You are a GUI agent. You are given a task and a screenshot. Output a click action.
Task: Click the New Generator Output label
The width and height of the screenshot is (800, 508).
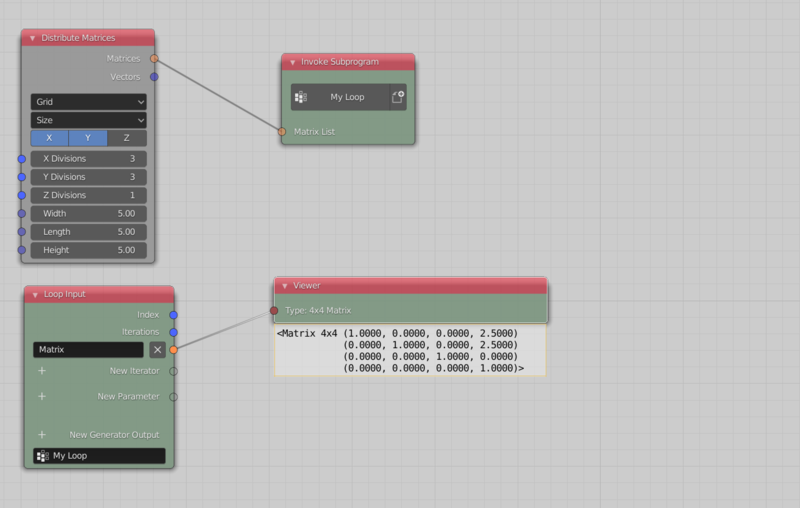(x=114, y=435)
